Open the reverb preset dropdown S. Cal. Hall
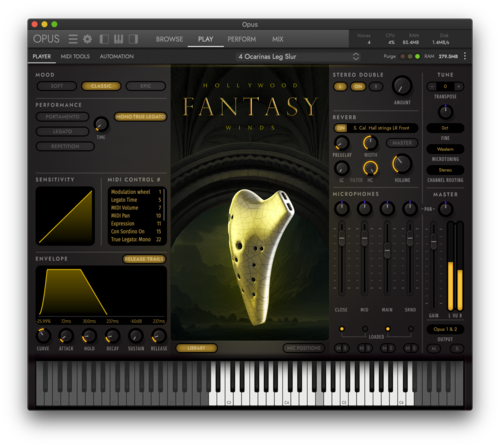The width and height of the screenshot is (500, 447). click(x=382, y=128)
